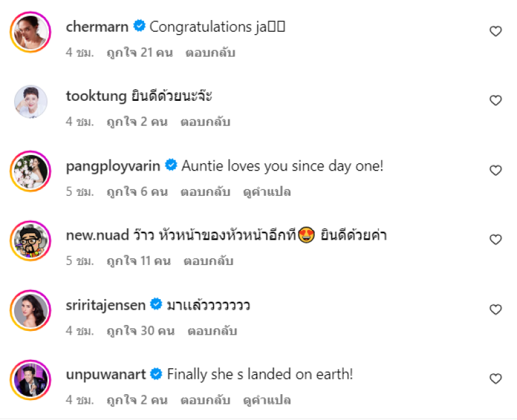Image resolution: width=517 pixels, height=420 pixels.
Task: Open sriritajensen's profile photo
Action: [x=30, y=311]
